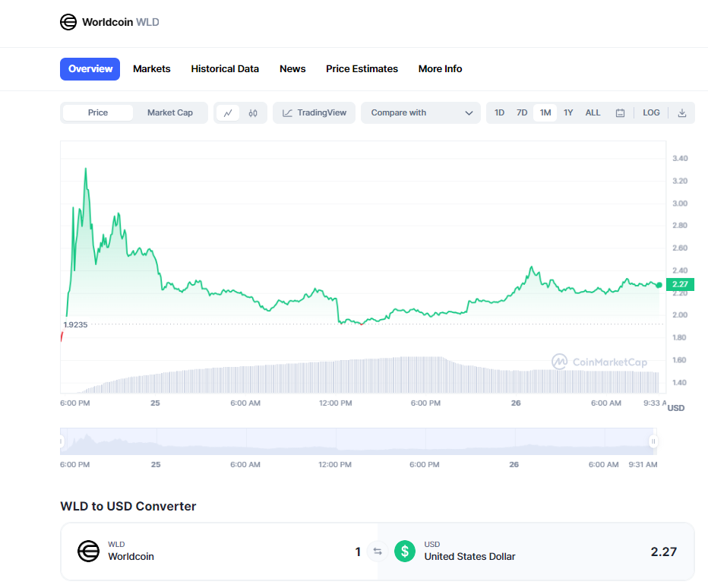
Task: Click the United States Dollar label
Action: point(469,557)
